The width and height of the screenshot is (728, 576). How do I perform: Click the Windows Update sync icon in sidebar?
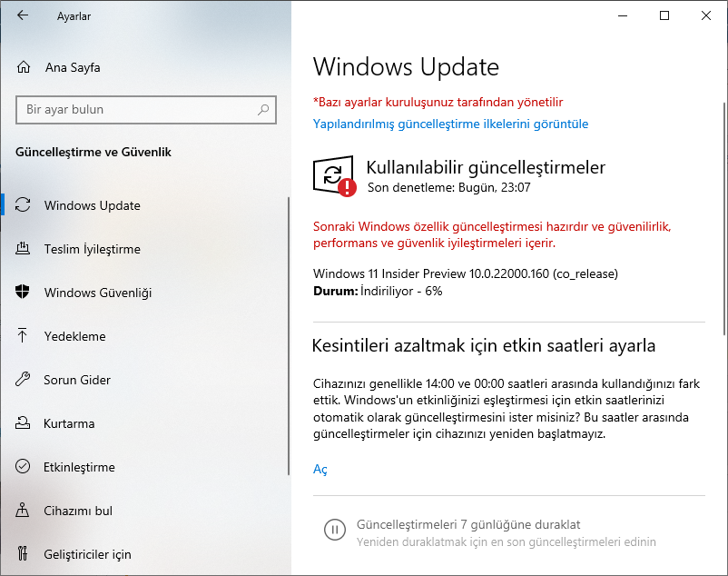23,204
